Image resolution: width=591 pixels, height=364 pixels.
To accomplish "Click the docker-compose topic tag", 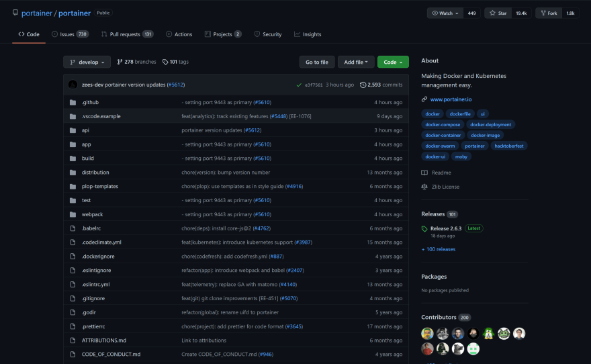I will click(x=443, y=125).
